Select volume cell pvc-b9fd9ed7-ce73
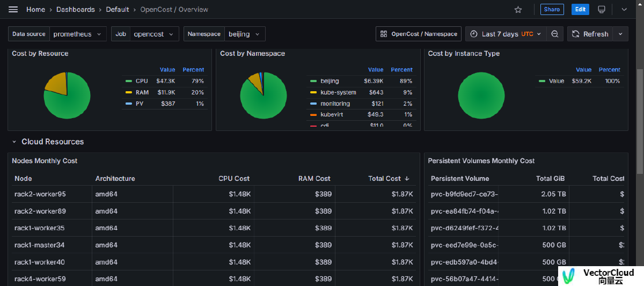 [x=464, y=194]
